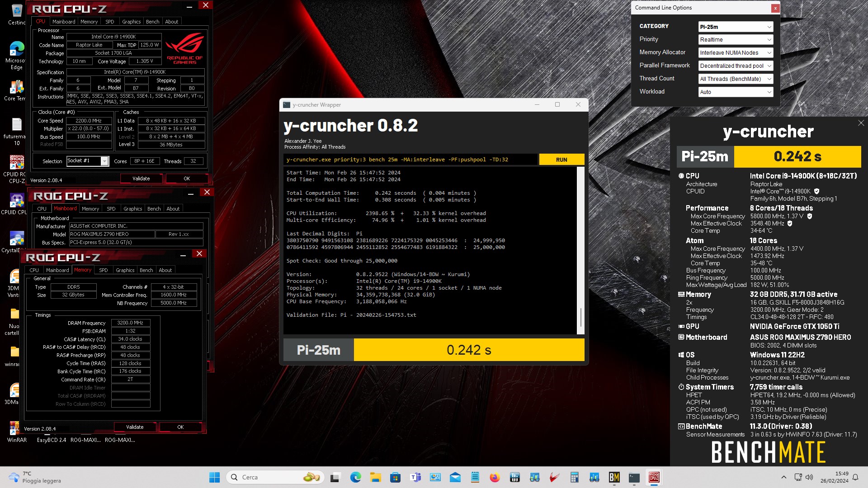Click the clock showing 15:49 in taskbar
Image resolution: width=868 pixels, height=488 pixels.
pos(835,477)
